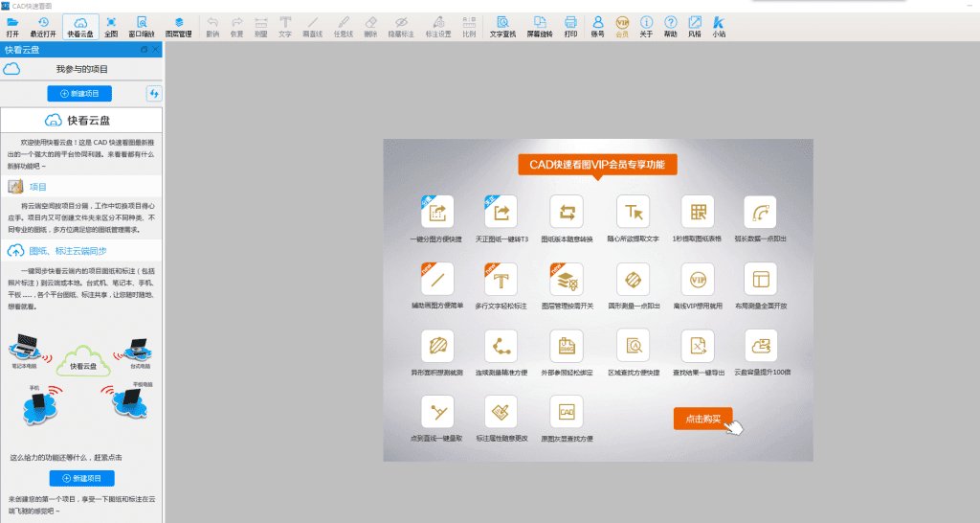
Task: Open the 文字查找 text search tool
Action: (502, 23)
